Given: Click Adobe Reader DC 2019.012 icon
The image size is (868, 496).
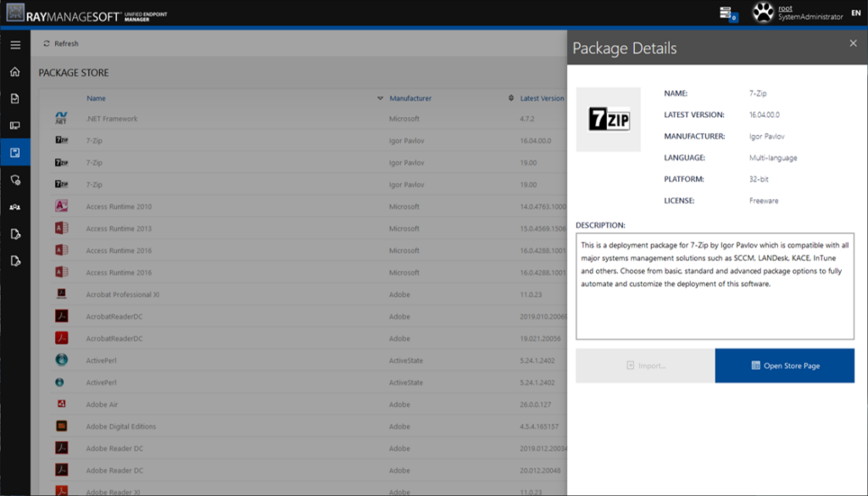Looking at the screenshot, I should pos(61,448).
